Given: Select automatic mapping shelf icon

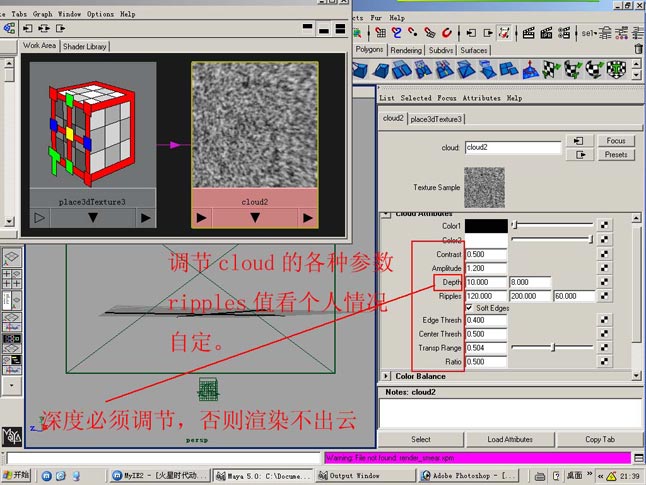Looking at the screenshot, I should [616, 69].
